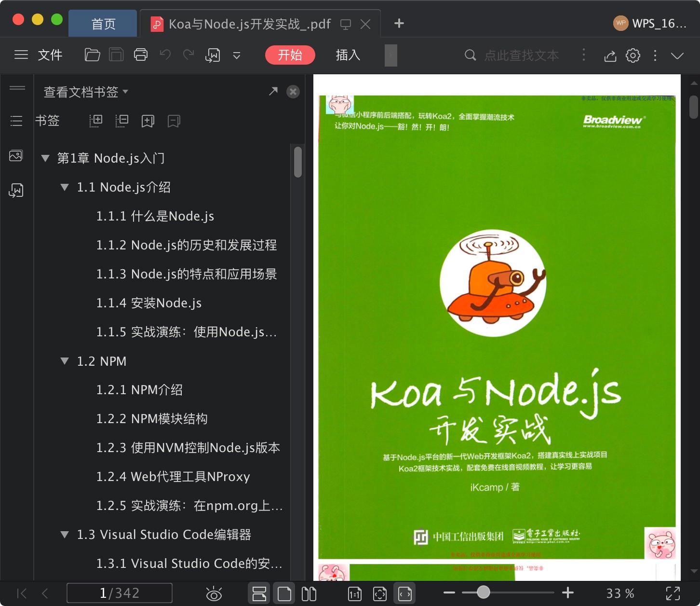Screen dimensions: 700x606
Task: Pop out the bookmark panel arrow icon
Action: [x=273, y=91]
